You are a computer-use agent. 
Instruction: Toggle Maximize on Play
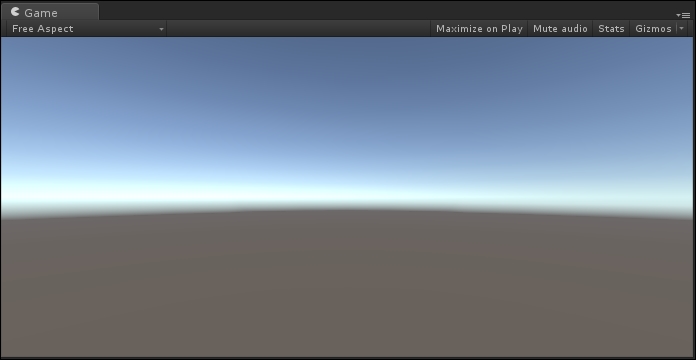click(479, 29)
